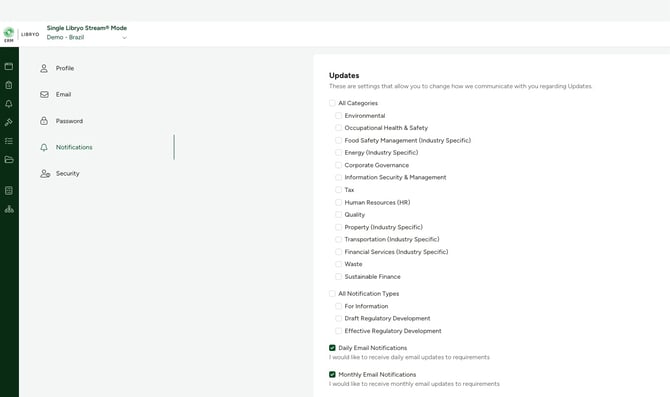Click the clipboard icon in dark sidebar
The height and width of the screenshot is (397, 670).
pos(9,85)
